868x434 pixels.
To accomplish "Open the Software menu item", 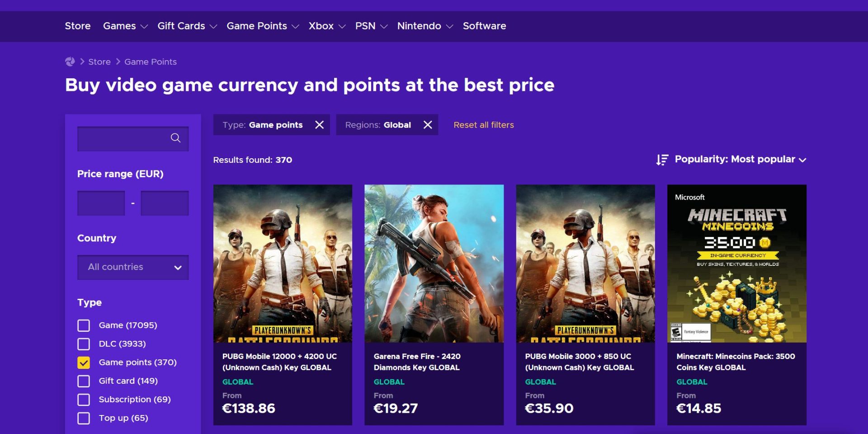I will (484, 26).
